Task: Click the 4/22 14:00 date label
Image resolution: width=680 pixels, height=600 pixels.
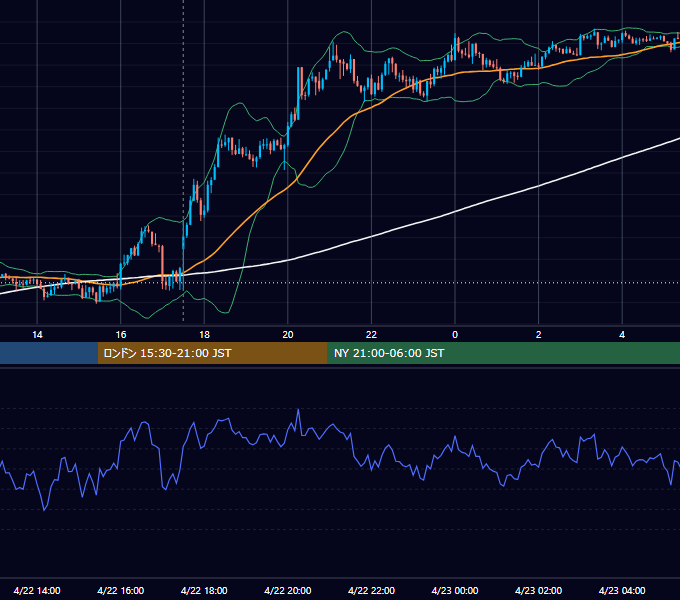Action: coord(37,590)
